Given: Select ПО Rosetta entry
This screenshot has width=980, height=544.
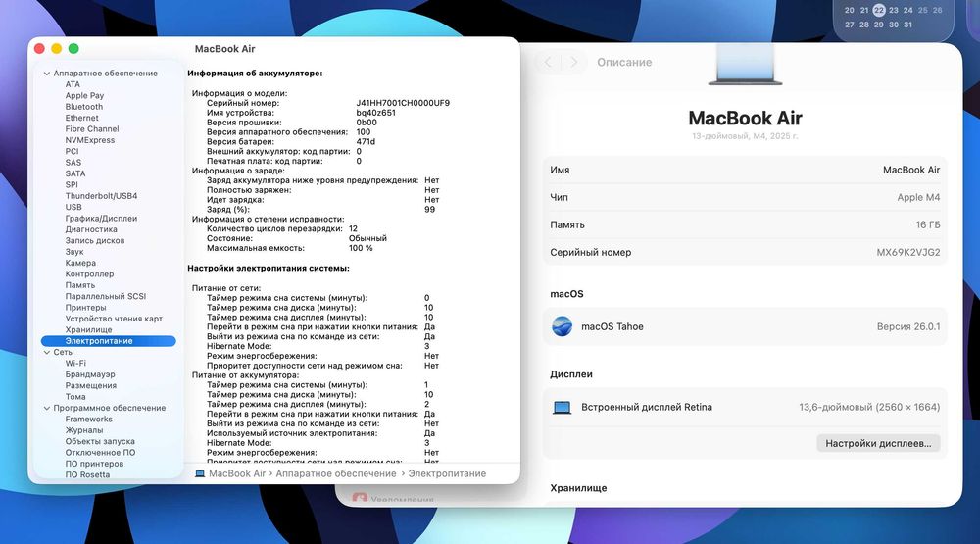Looking at the screenshot, I should click(87, 475).
